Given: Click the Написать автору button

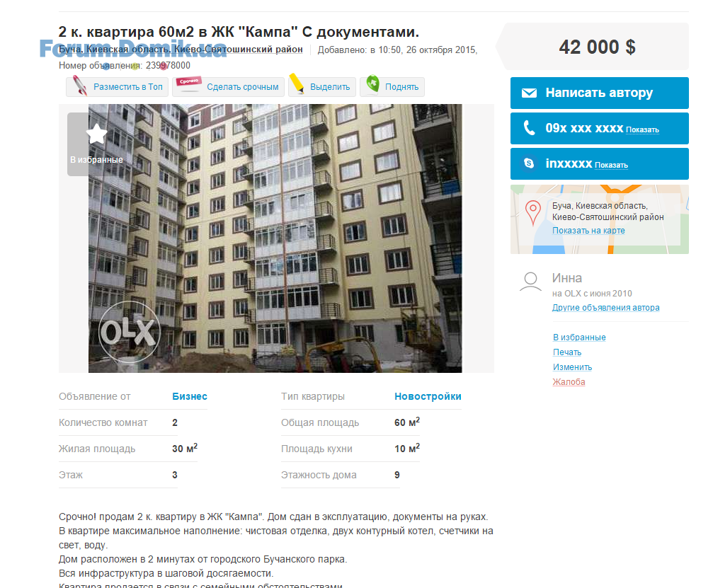Looking at the screenshot, I should click(x=599, y=93).
